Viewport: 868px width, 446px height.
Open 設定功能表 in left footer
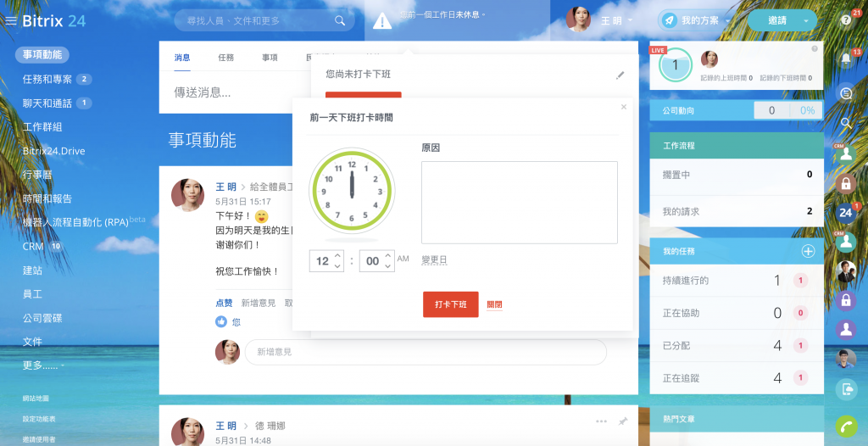click(x=39, y=419)
